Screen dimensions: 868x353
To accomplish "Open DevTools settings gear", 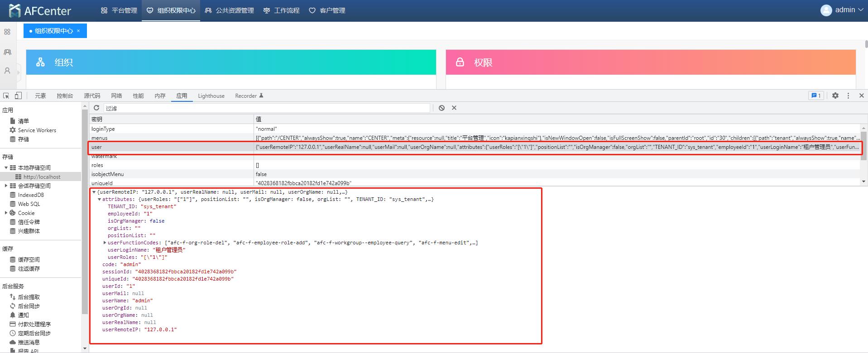I will click(835, 95).
